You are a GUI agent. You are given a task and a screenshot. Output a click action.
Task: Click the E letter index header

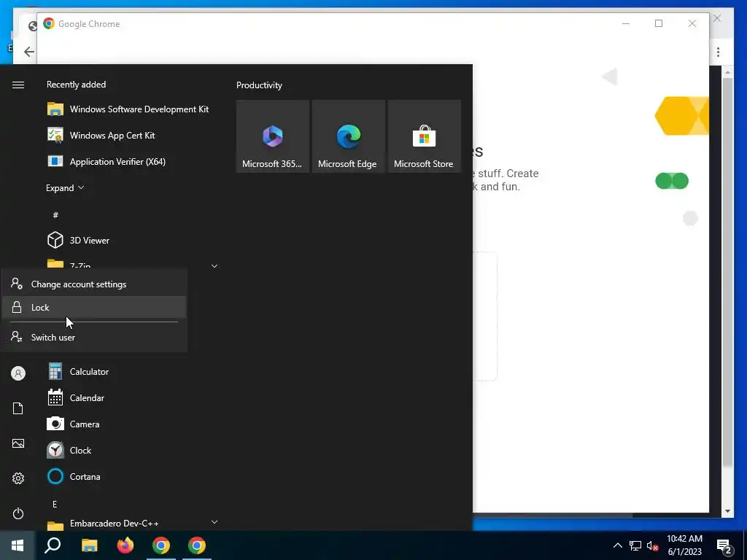coord(55,504)
